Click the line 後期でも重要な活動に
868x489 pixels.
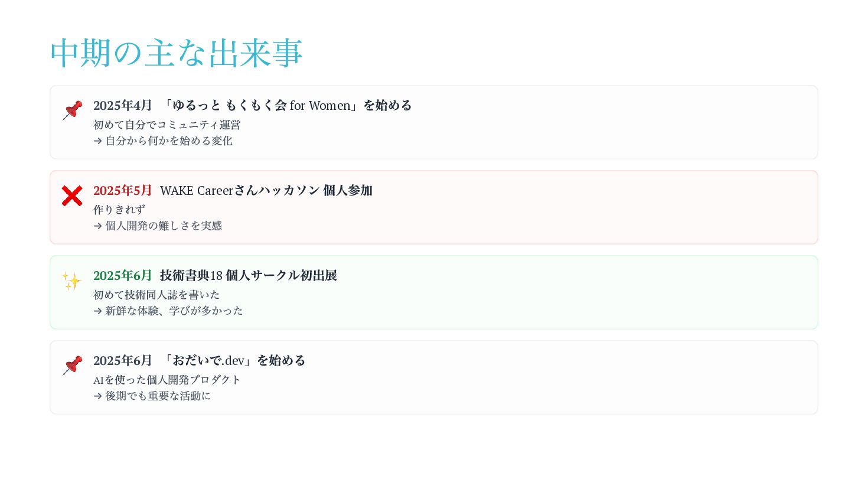click(x=152, y=396)
